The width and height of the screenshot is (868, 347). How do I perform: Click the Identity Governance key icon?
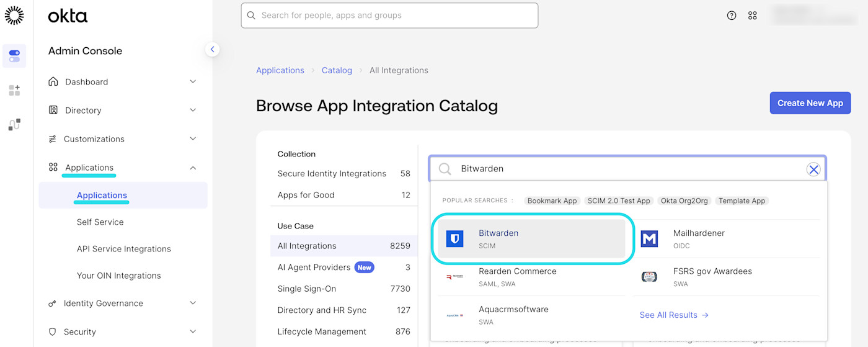coord(53,304)
